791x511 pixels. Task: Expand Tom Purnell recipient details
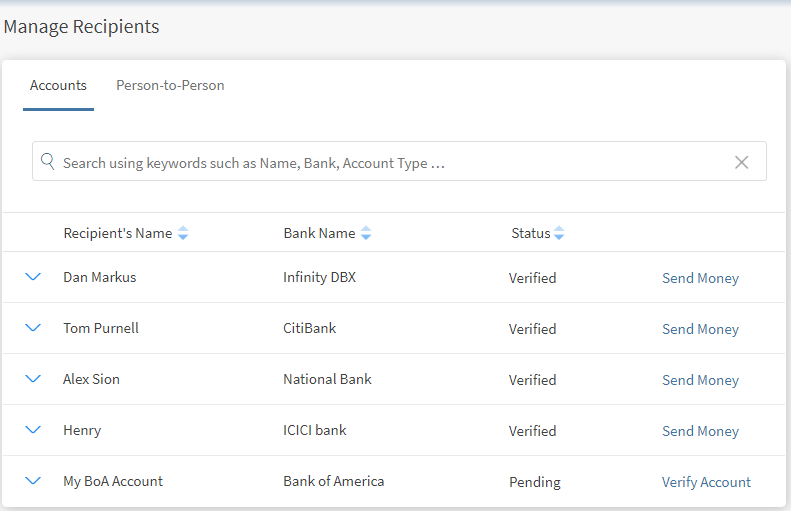(x=33, y=328)
